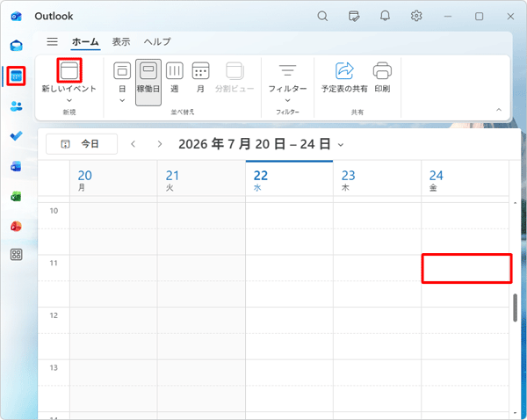Open the Mail icon in left sidebar
The image size is (527, 420).
[x=16, y=46]
